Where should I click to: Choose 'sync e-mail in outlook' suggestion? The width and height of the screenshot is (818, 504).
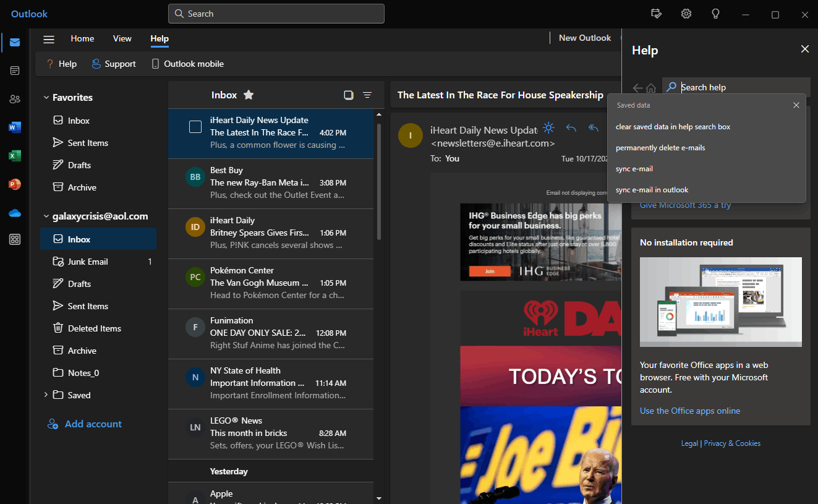(707, 190)
